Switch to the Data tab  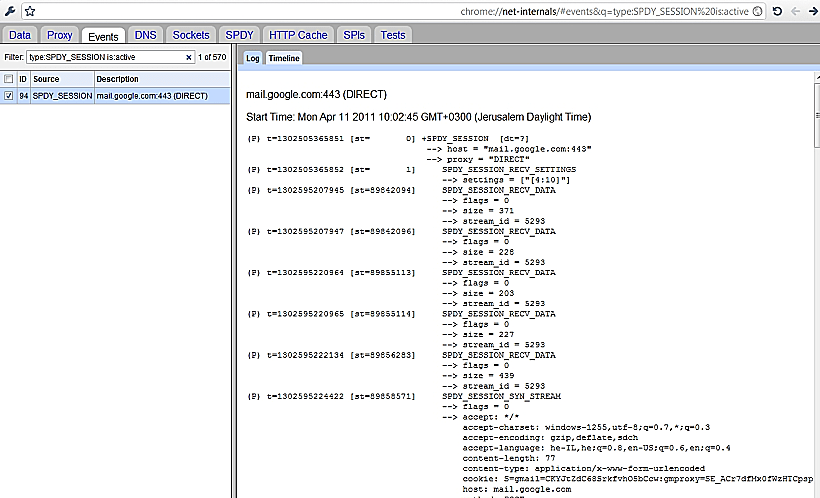tap(20, 35)
